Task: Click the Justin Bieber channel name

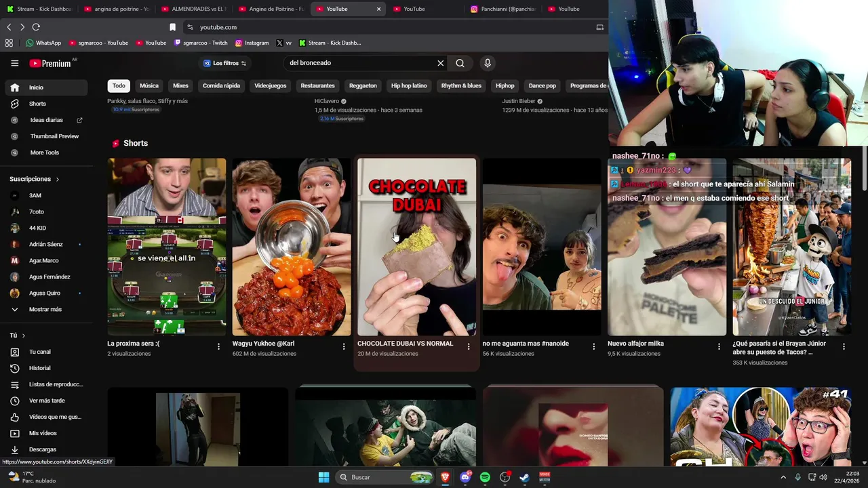Action: 519,101
